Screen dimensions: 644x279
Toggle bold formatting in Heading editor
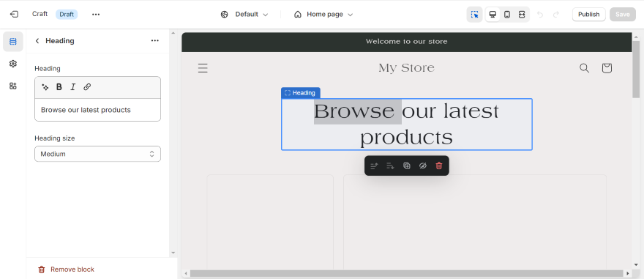point(59,87)
